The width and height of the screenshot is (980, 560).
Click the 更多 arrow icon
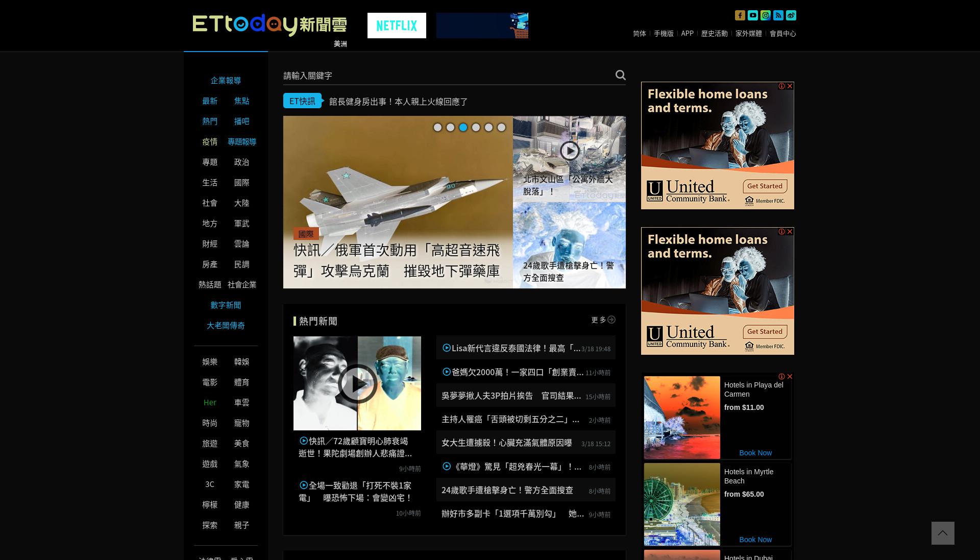pyautogui.click(x=611, y=320)
